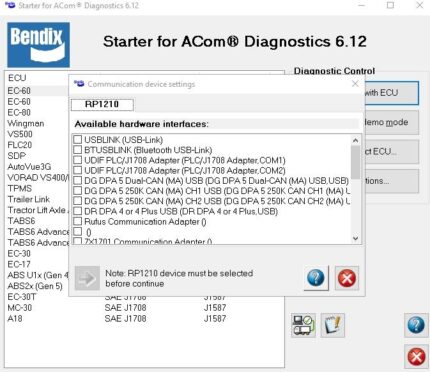The width and height of the screenshot is (430, 372).
Task: Click the grayed continue arrow icon
Action: point(87,278)
